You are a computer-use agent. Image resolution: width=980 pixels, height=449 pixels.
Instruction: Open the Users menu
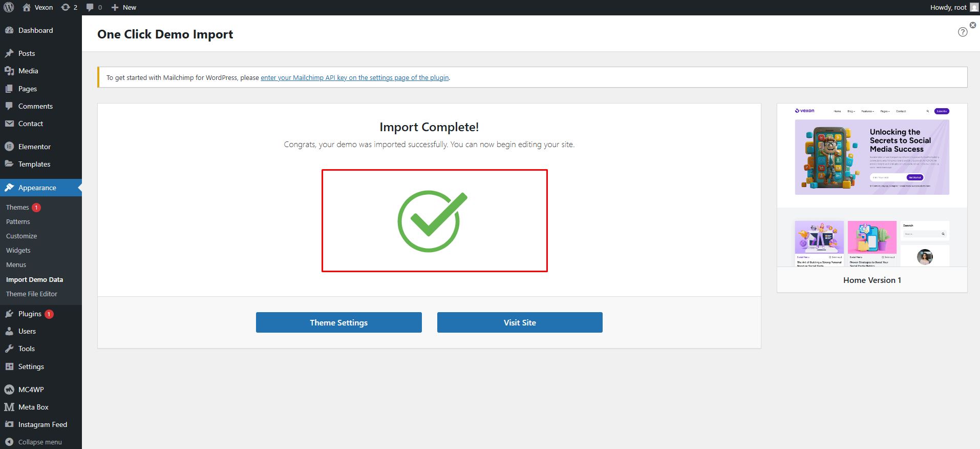pos(41,331)
